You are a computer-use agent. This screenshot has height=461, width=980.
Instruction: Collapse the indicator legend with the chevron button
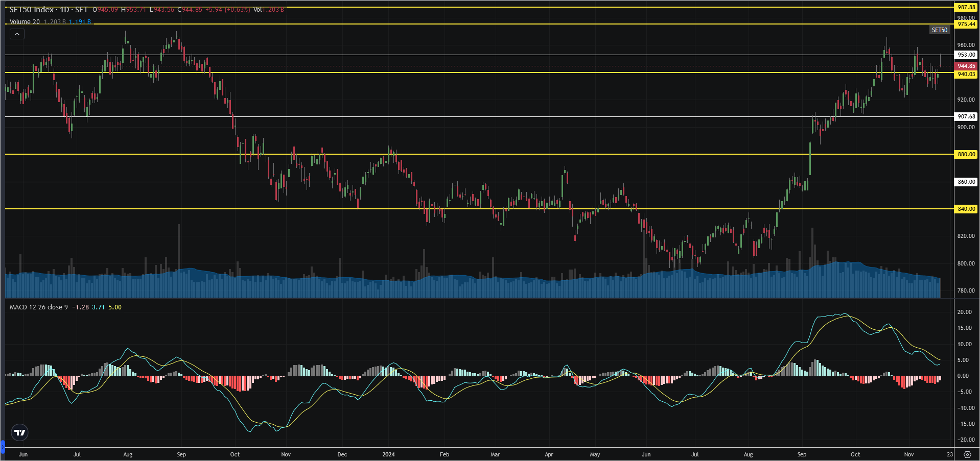pyautogui.click(x=17, y=34)
